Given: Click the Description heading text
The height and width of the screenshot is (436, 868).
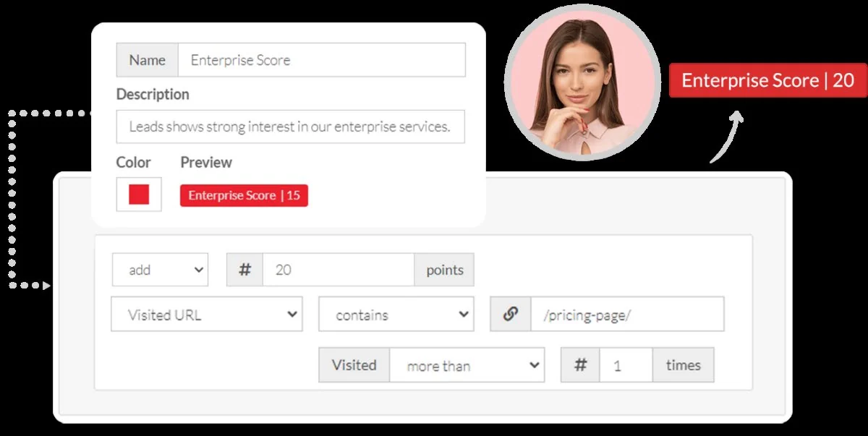Looking at the screenshot, I should pos(153,94).
